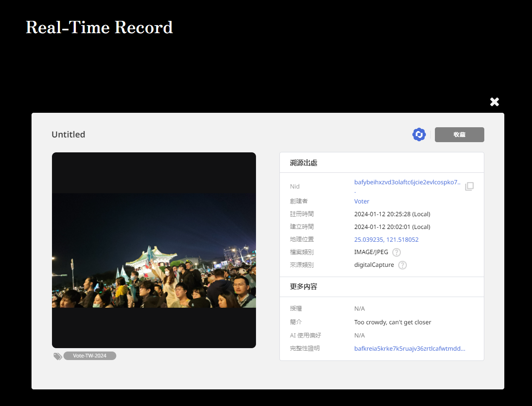Click help icon beside digitalCapture
The width and height of the screenshot is (532, 406).
[402, 265]
